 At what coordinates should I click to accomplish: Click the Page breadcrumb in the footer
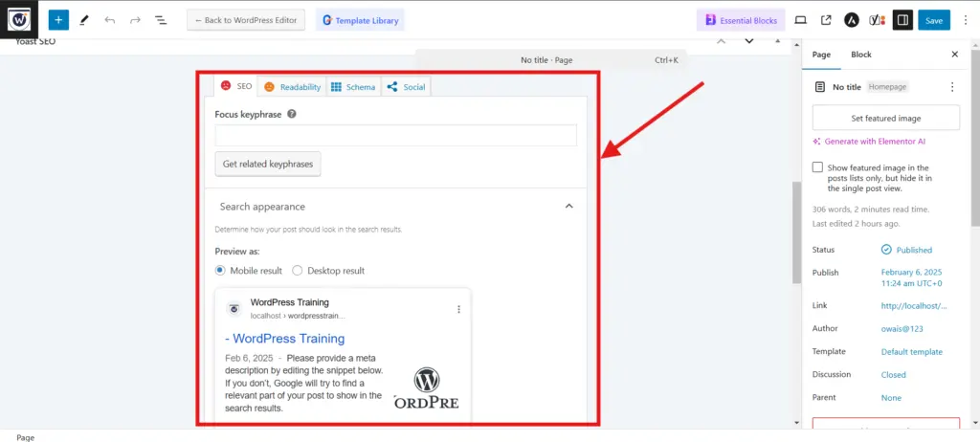[26, 437]
